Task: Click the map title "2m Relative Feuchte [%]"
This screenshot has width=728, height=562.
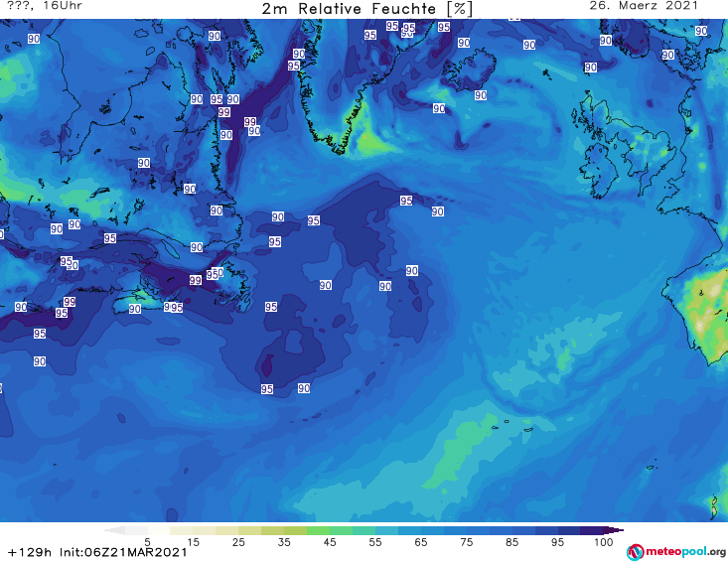Action: click(x=366, y=9)
